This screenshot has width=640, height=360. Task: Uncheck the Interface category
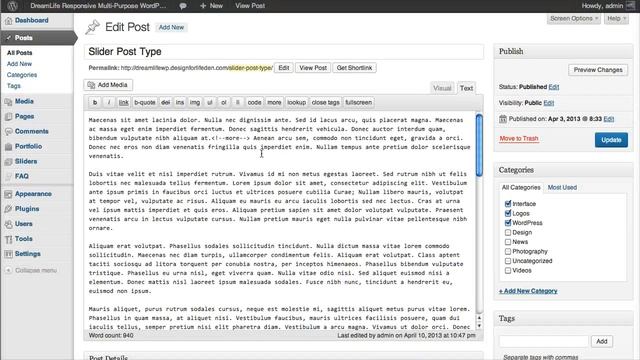pos(508,204)
